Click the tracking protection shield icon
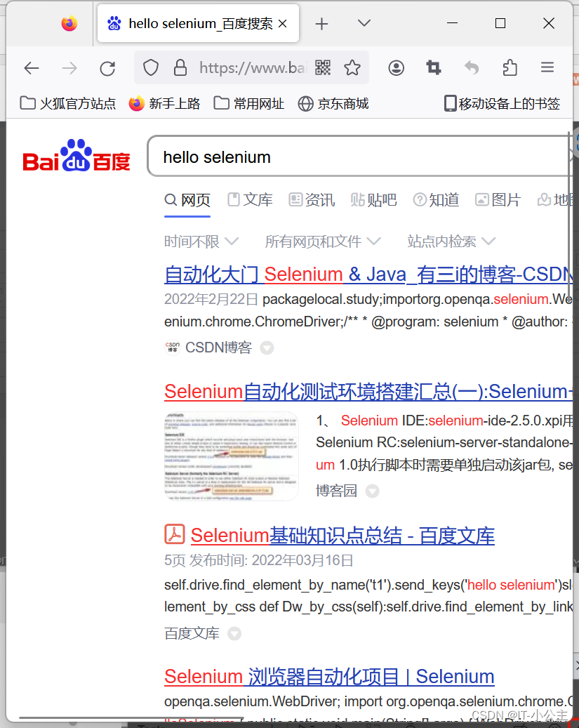Screen dimensions: 579x728 150,67
